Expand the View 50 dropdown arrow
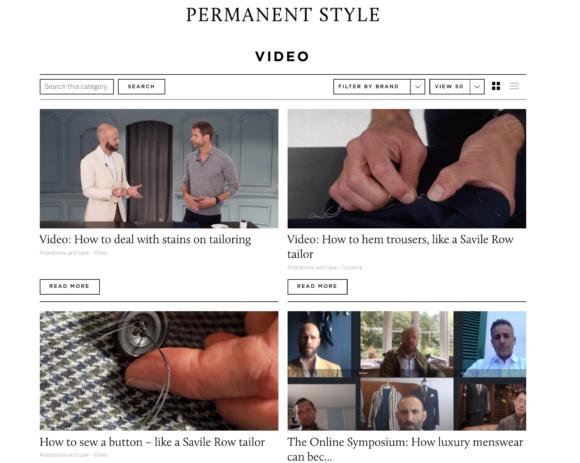Viewport: 580px width, 463px height. (x=477, y=87)
